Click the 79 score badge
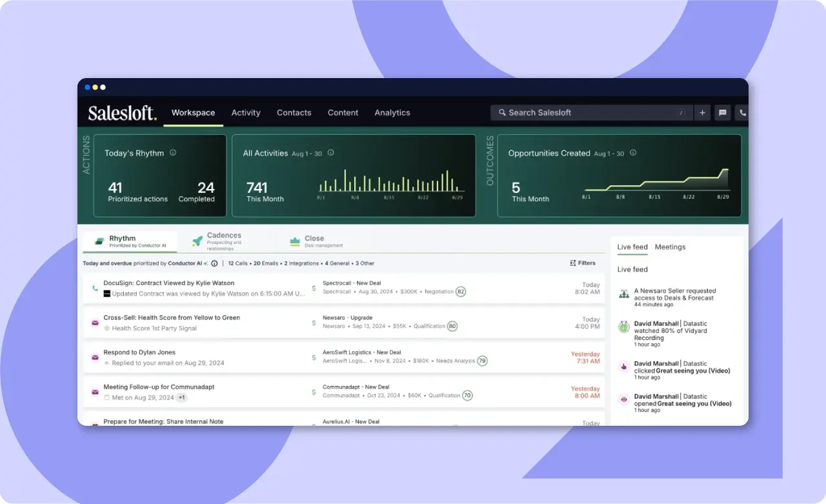 [482, 361]
